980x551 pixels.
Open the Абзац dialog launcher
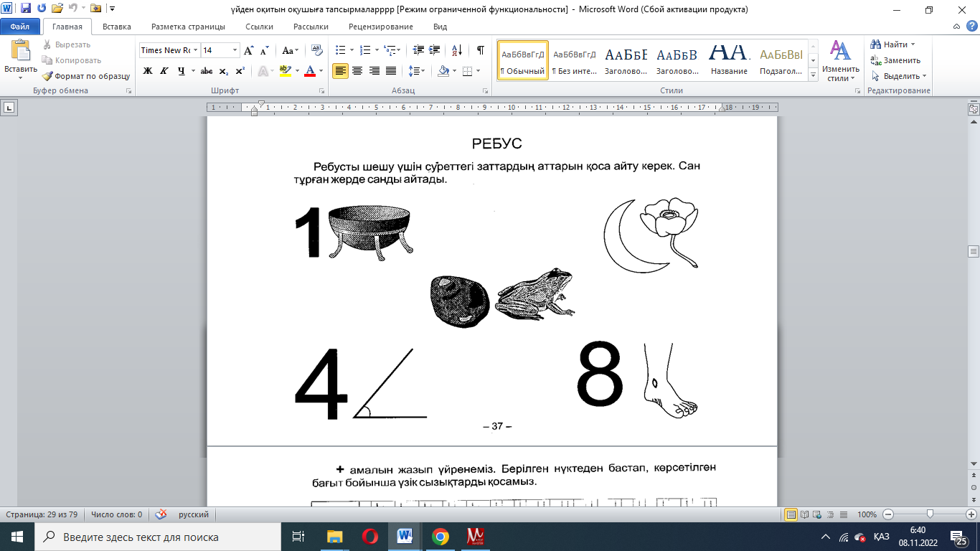486,91
